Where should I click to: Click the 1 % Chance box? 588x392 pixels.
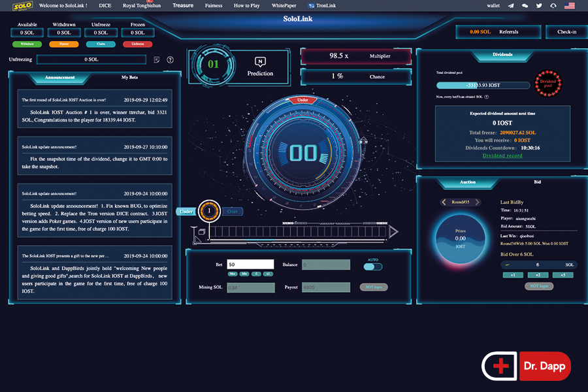click(x=356, y=76)
